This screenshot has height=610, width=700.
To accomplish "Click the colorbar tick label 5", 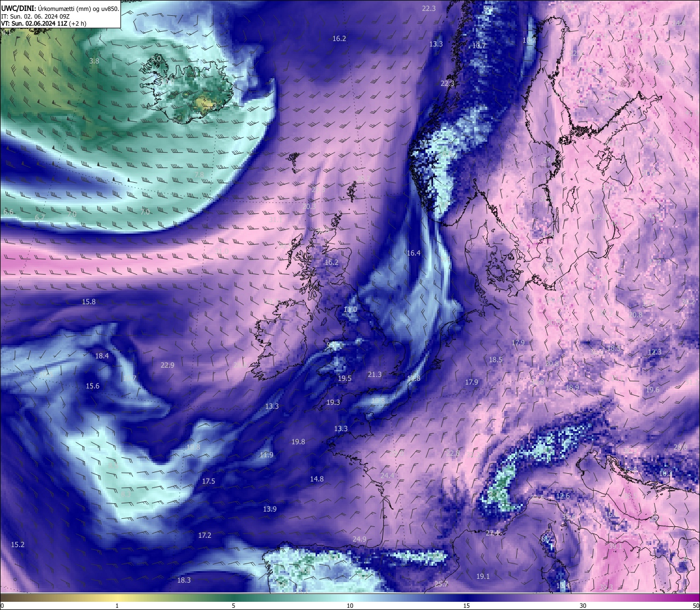I will point(234,606).
